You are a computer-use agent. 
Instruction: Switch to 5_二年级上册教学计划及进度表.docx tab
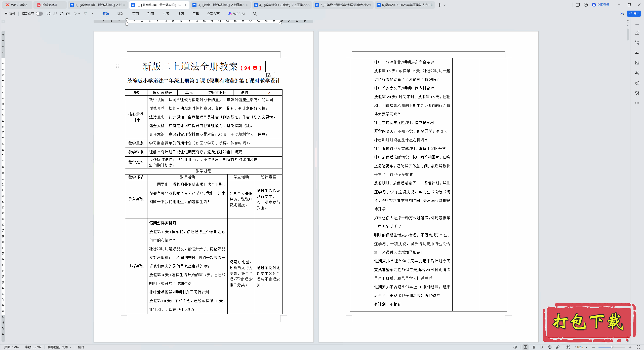click(345, 5)
